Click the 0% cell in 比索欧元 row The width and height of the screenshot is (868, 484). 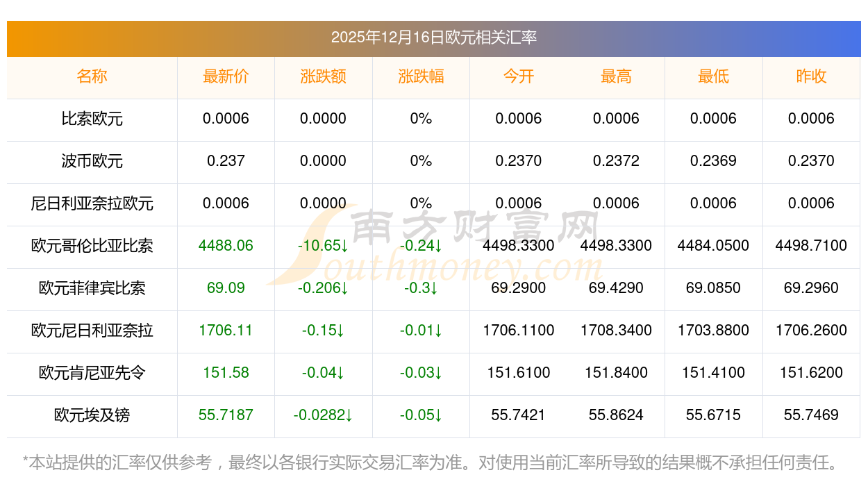pyautogui.click(x=421, y=119)
